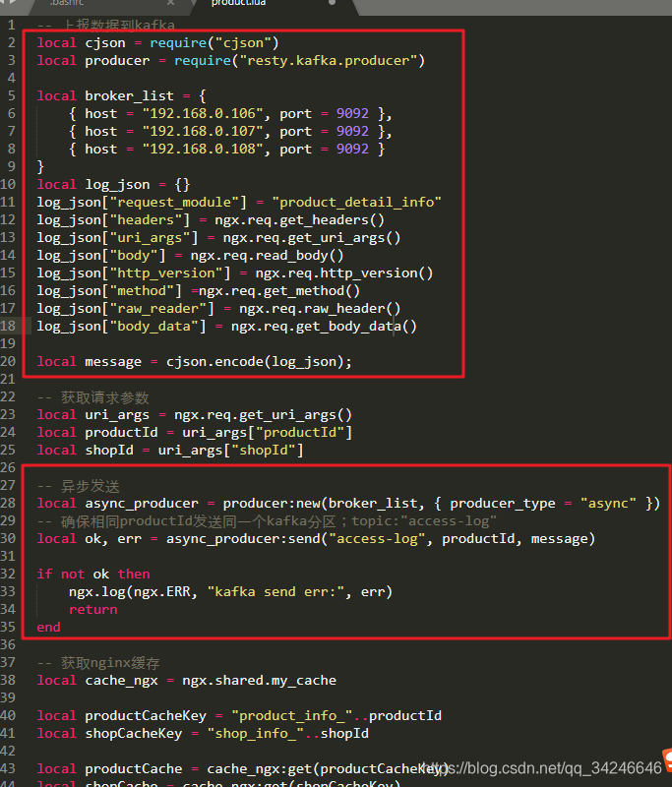Click the "192.168.0.106" host string

[x=203, y=114]
